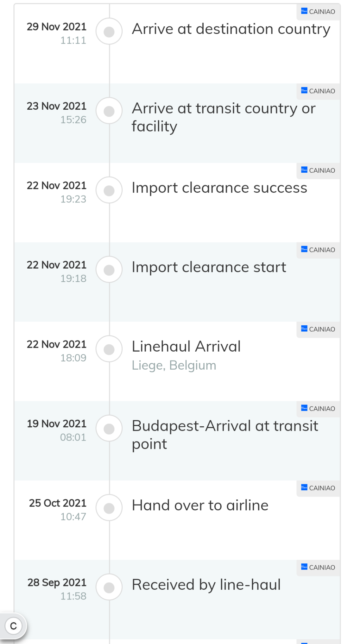Click the CAINIAO badge on Received by line-haul

pos(318,568)
